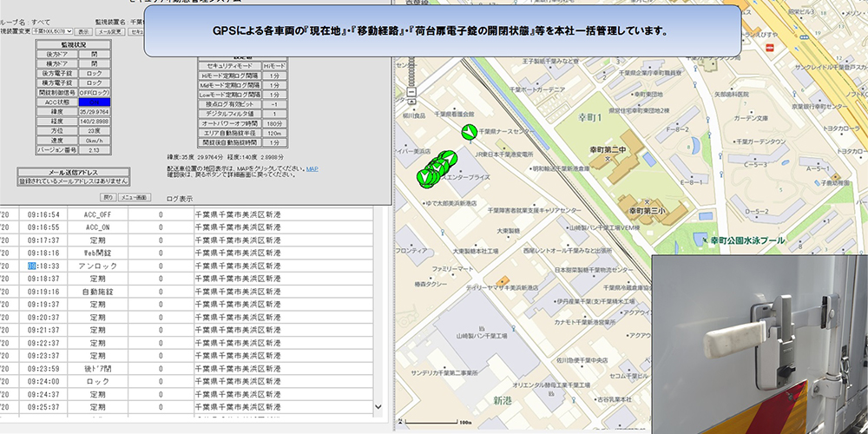Click the エリア自動施錠半径 120m value
Image resolution: width=868 pixels, height=434 pixels.
pos(274,132)
